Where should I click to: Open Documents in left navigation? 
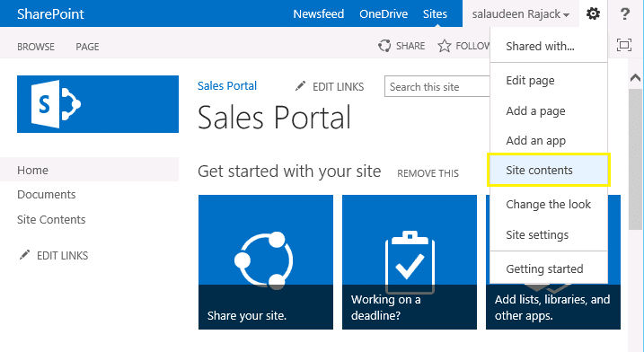point(47,194)
